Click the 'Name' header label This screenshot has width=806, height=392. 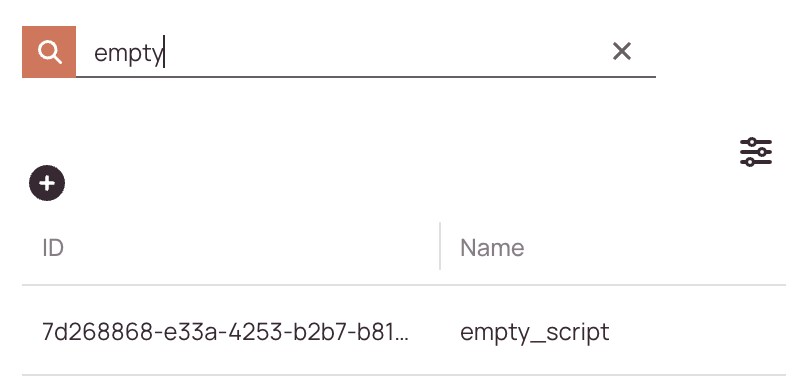[x=492, y=248]
